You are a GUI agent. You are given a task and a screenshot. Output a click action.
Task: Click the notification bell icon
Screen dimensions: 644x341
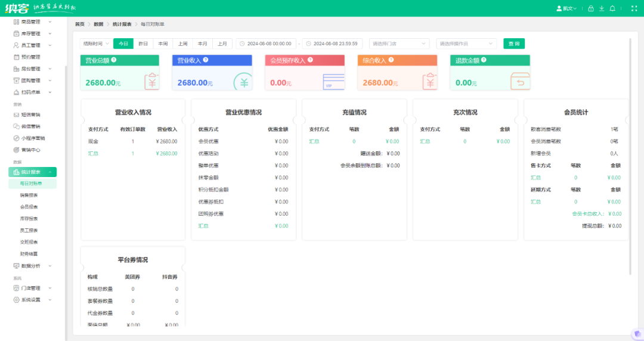pyautogui.click(x=612, y=8)
